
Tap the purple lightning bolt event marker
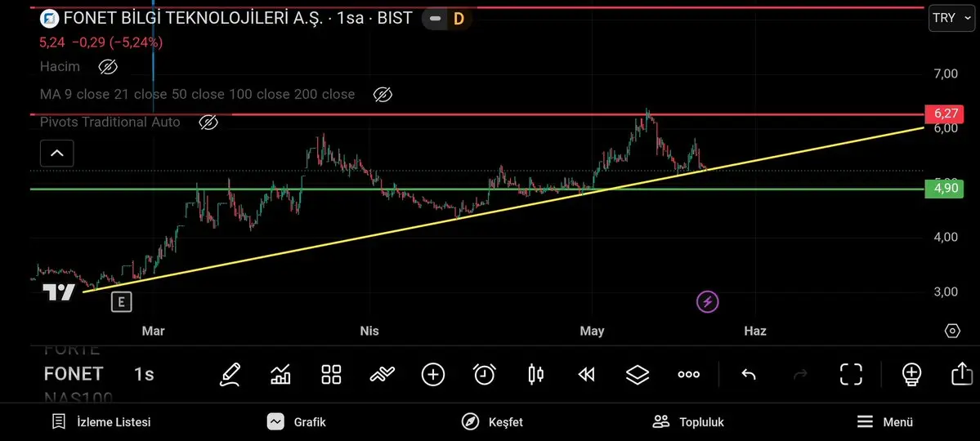click(708, 302)
